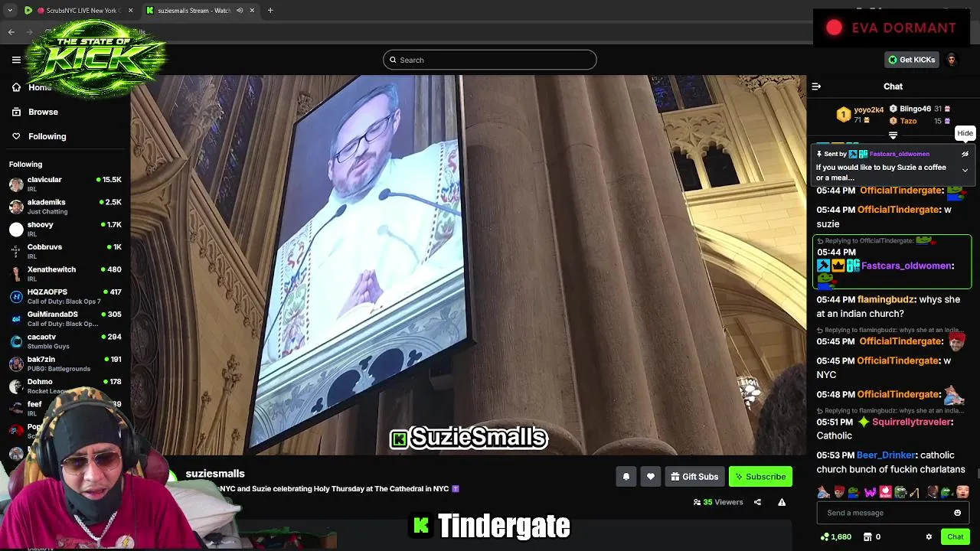Click the share stream icon
Screen dimensions: 980x551
(x=757, y=502)
